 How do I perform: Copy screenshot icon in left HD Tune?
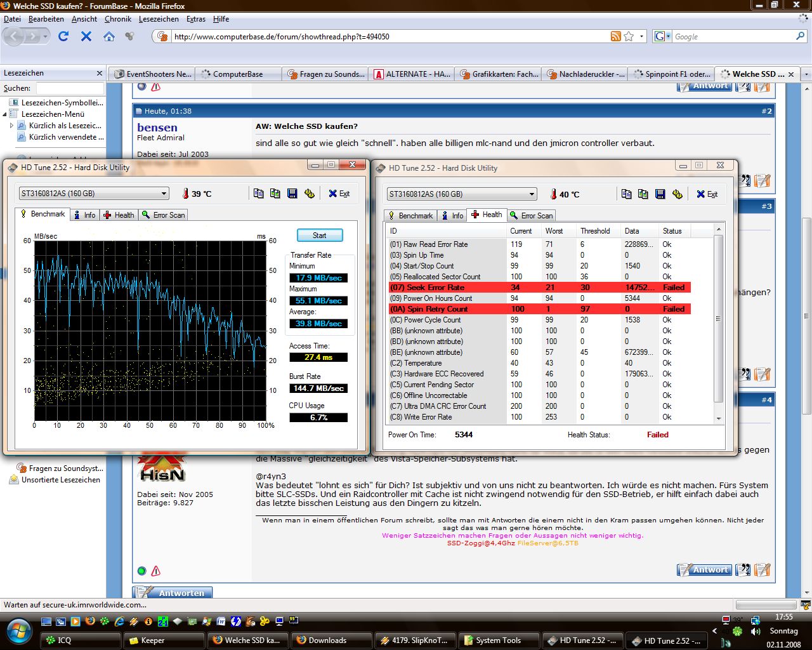click(x=275, y=194)
